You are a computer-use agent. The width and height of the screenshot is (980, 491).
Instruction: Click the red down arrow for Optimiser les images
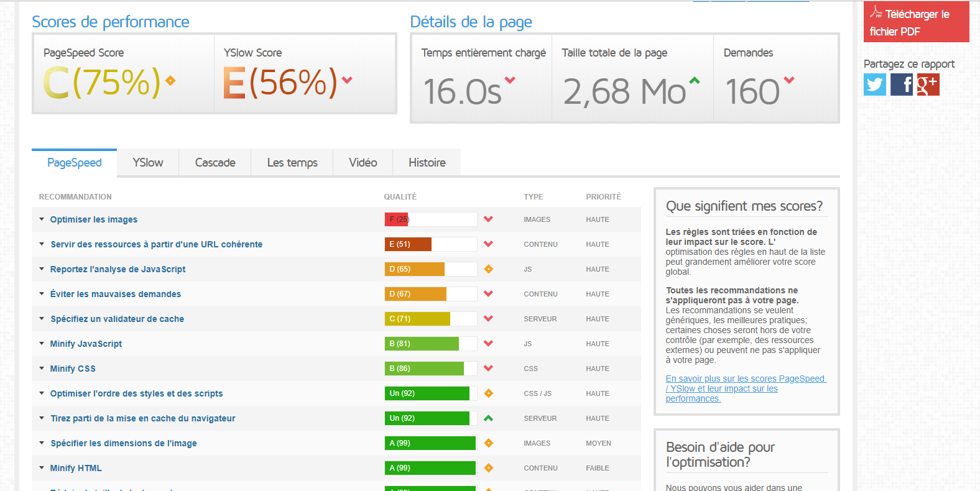coord(488,219)
